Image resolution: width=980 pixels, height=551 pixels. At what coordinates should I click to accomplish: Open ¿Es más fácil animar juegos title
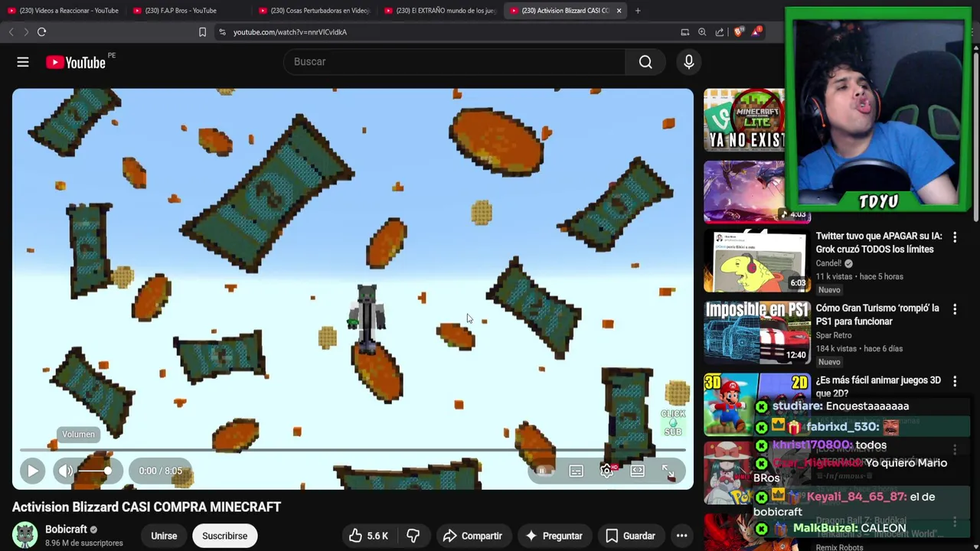878,386
